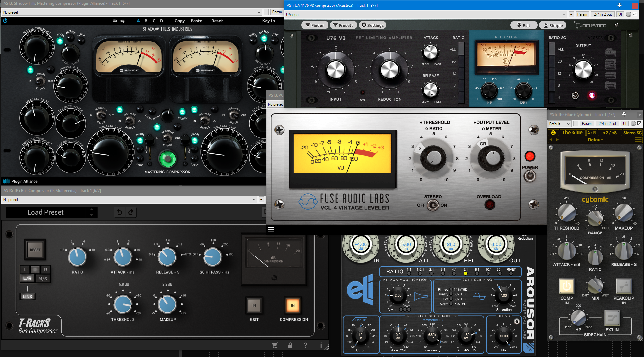Open the T-RackS question mark help
The image size is (644, 357).
click(305, 345)
